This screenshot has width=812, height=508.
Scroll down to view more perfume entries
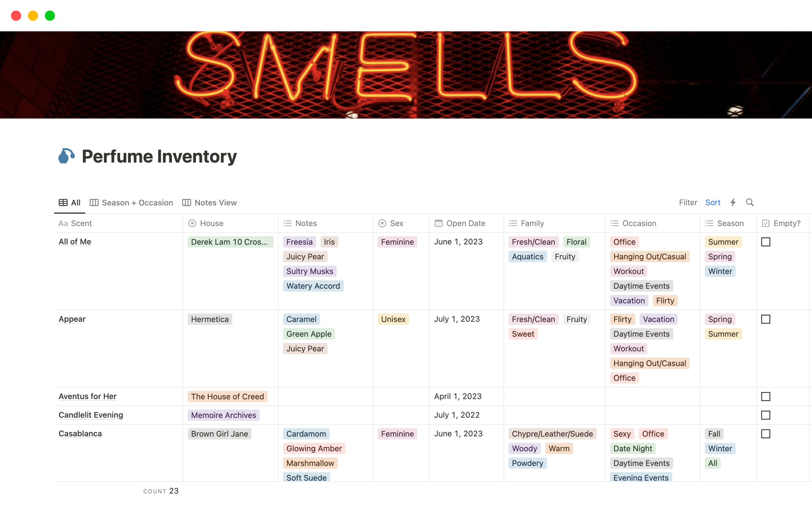pyautogui.click(x=406, y=351)
